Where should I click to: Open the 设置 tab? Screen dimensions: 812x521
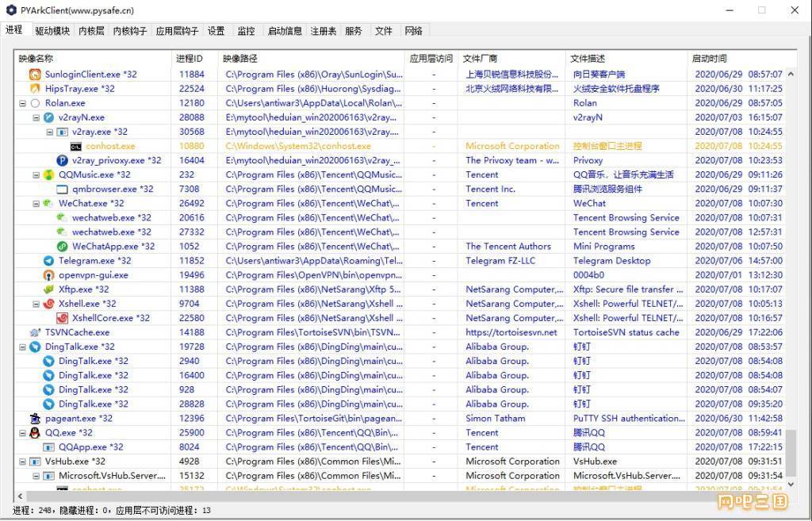point(216,31)
